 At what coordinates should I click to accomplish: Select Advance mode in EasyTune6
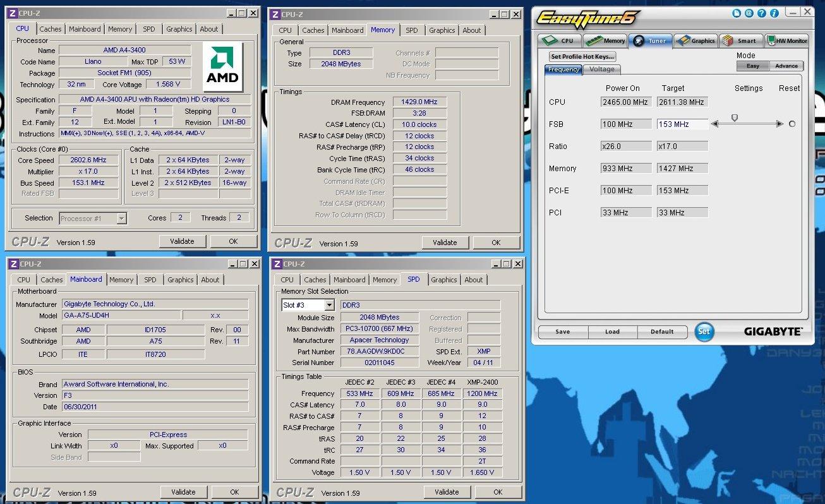point(786,66)
